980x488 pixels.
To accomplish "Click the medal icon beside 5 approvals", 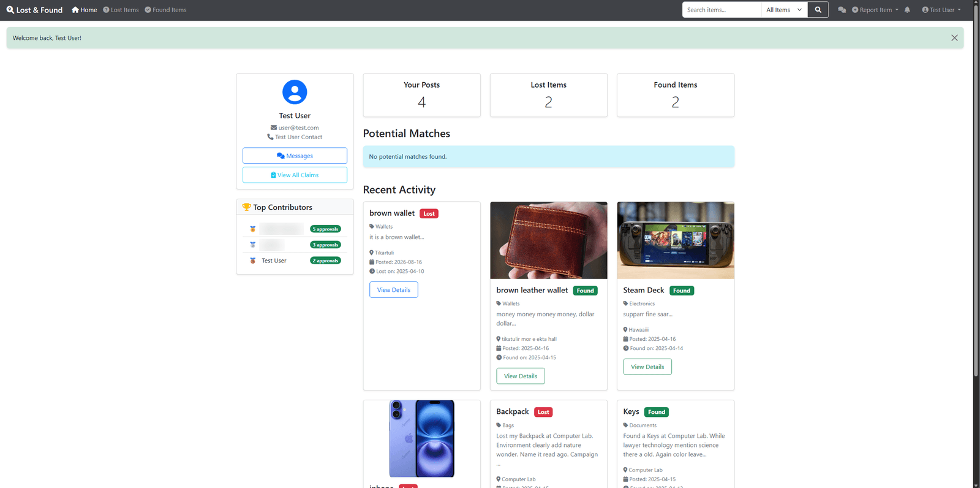I will 252,229.
